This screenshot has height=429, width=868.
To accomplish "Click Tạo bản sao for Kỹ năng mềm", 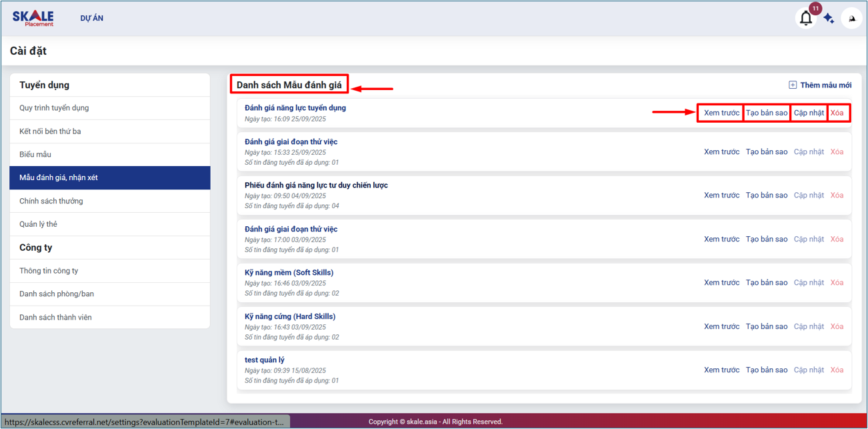I will 767,283.
